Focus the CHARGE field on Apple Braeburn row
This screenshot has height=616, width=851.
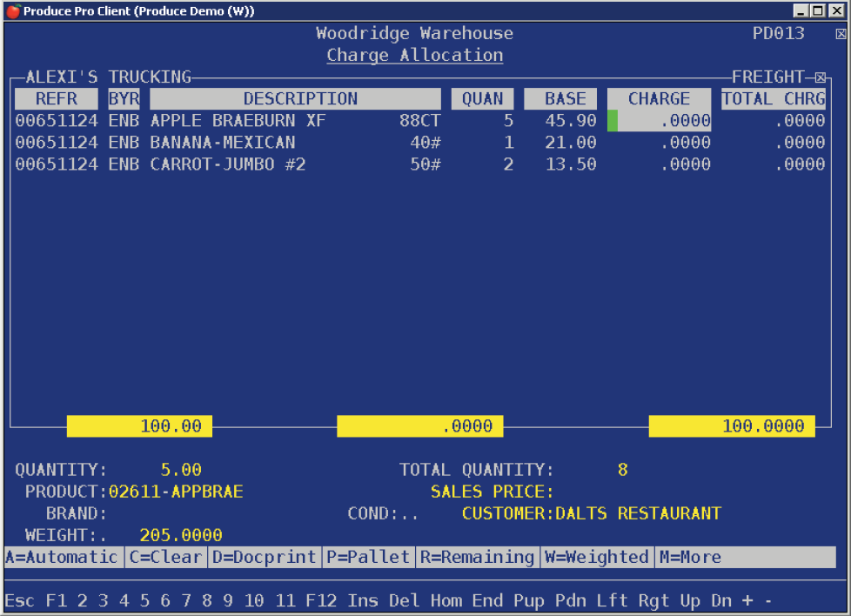pos(660,120)
